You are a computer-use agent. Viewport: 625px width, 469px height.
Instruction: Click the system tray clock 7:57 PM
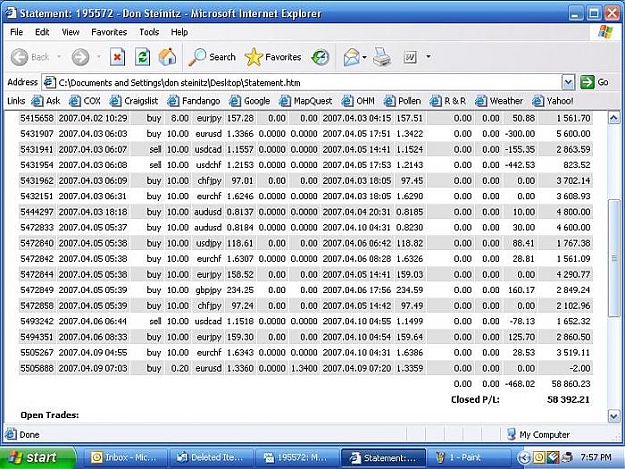pos(596,457)
